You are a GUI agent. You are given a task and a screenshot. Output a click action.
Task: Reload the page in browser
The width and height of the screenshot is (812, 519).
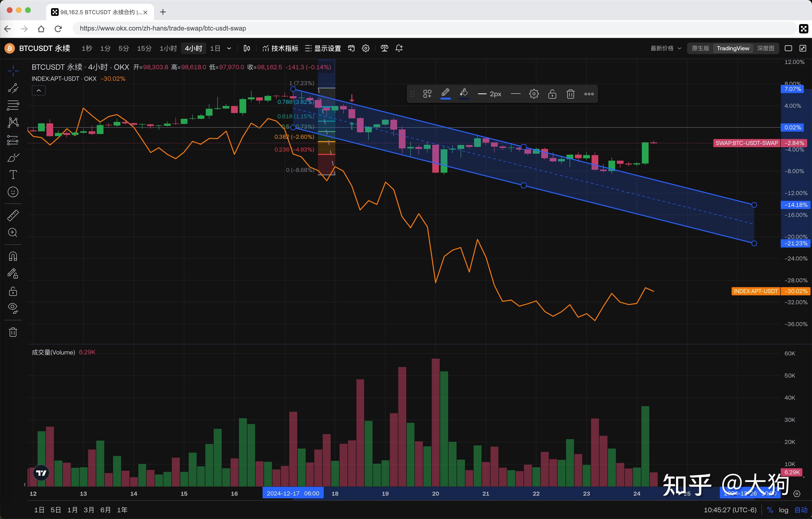[58, 29]
